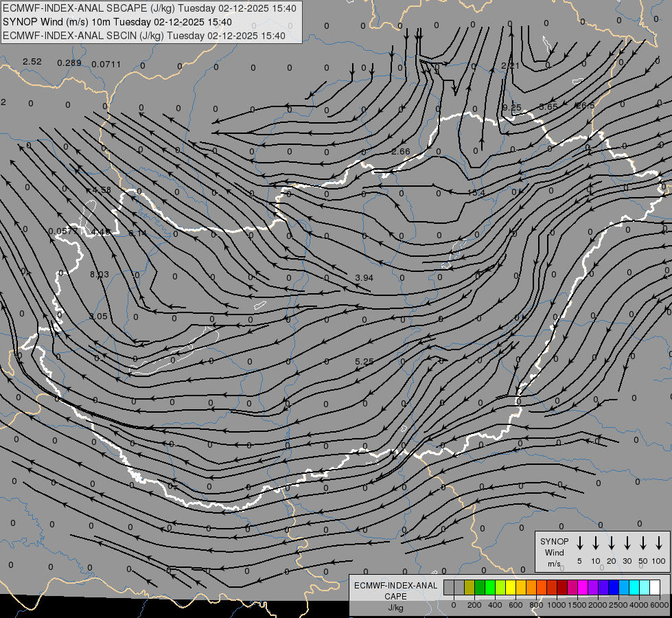Click the olive swatch in CAPE scale
Screen dimensions: 672x618
[x=470, y=587]
